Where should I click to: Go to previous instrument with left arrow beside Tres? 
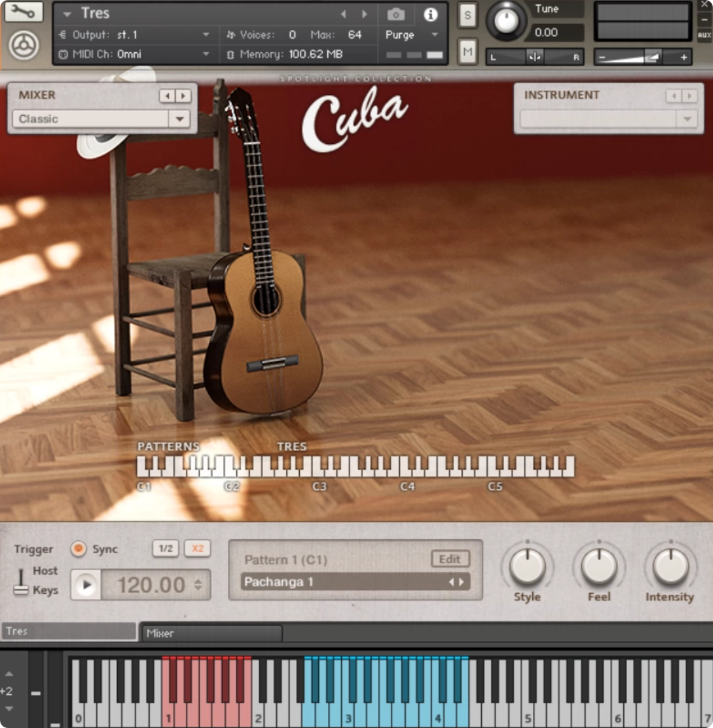pos(343,15)
